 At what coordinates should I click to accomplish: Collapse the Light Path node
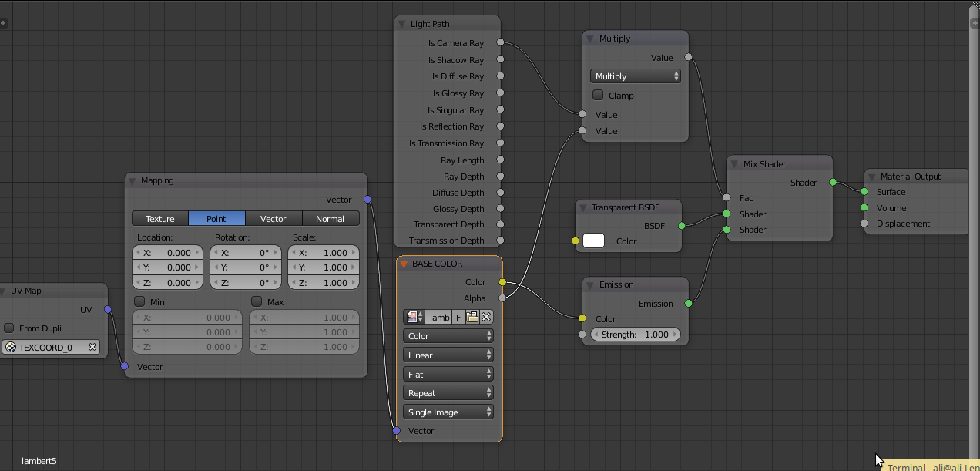402,24
